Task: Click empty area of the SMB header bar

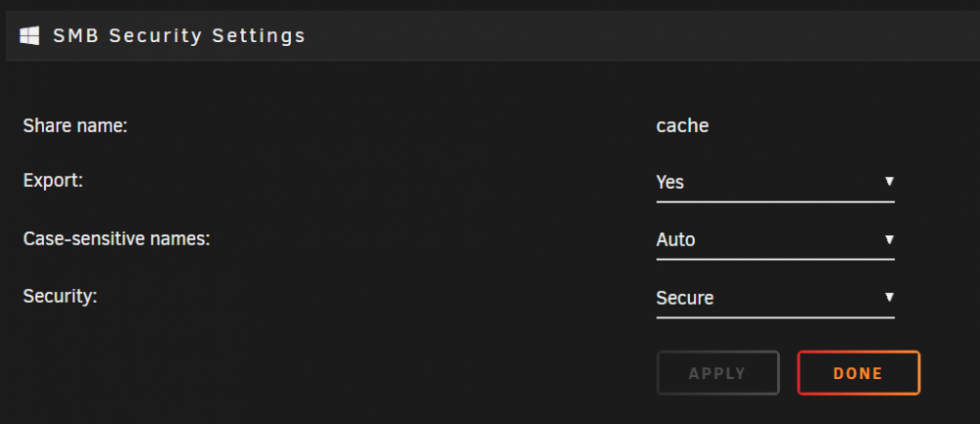Action: point(625,35)
